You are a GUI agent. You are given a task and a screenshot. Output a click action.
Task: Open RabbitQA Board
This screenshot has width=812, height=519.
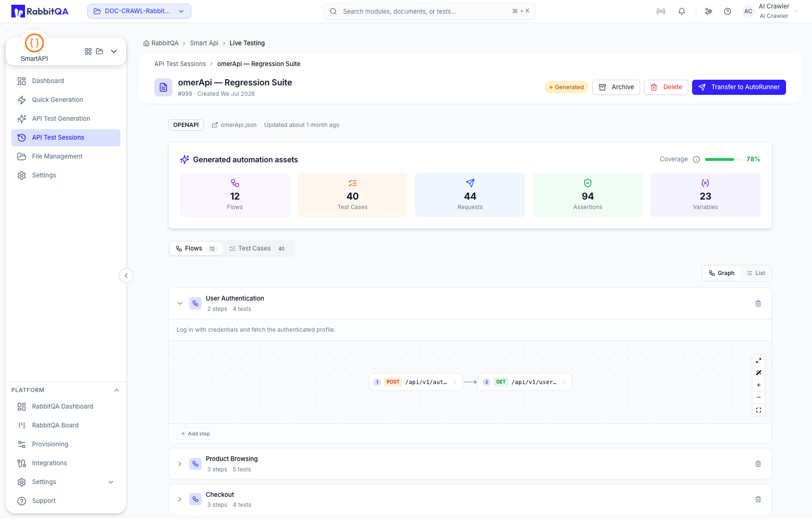pyautogui.click(x=66, y=426)
